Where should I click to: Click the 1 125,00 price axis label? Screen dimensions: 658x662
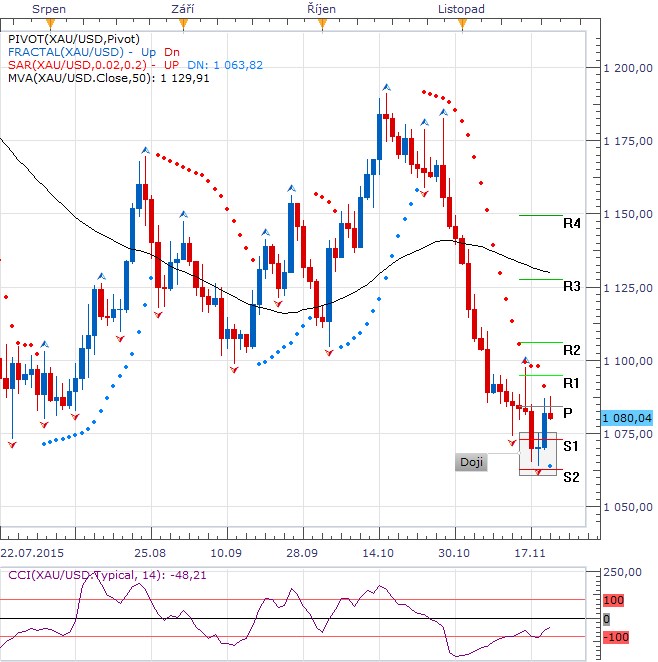(x=628, y=288)
